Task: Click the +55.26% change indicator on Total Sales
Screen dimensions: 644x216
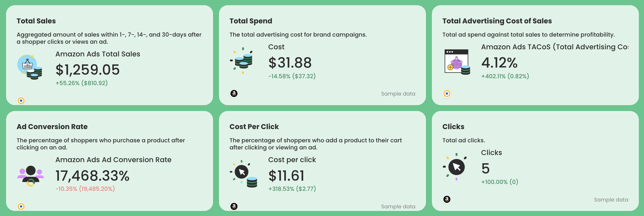Action: [82, 83]
